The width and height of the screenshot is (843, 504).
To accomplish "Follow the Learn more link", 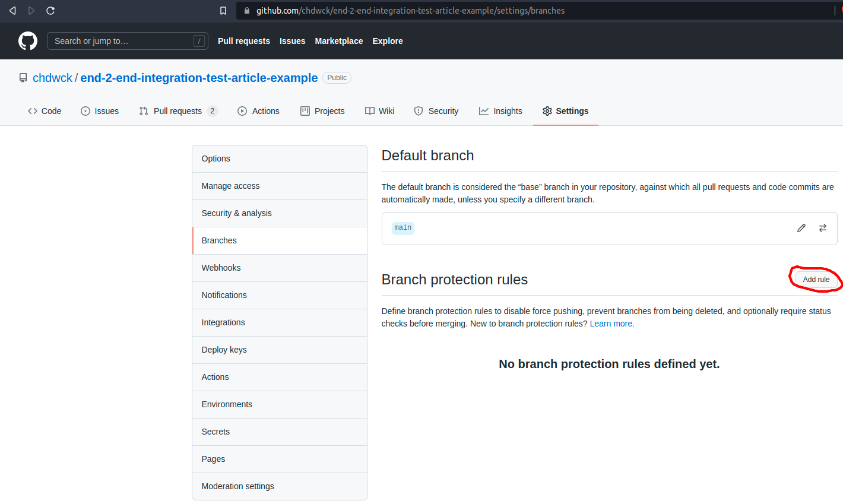I will (x=611, y=324).
